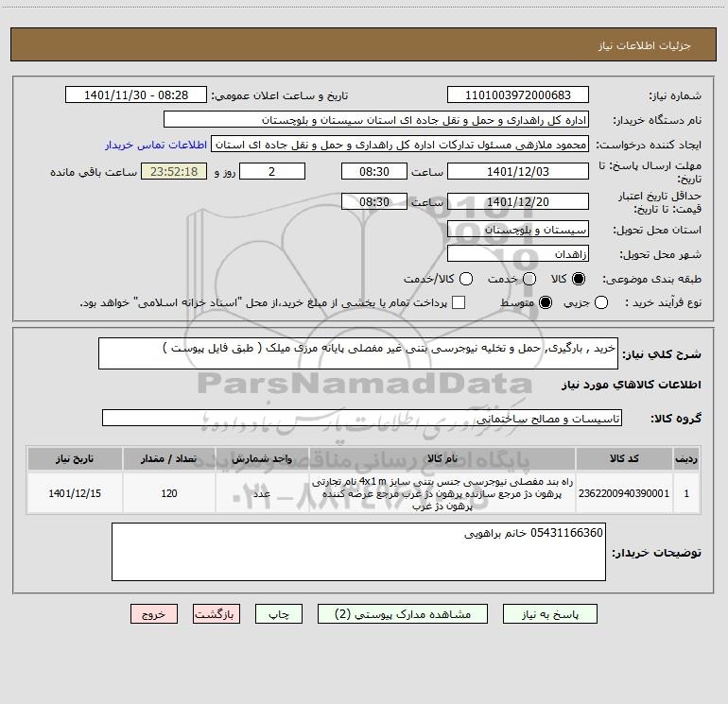Viewport: 728px width, 704px height.
Task: Click the remaining days field showing 2
Action: point(272,171)
